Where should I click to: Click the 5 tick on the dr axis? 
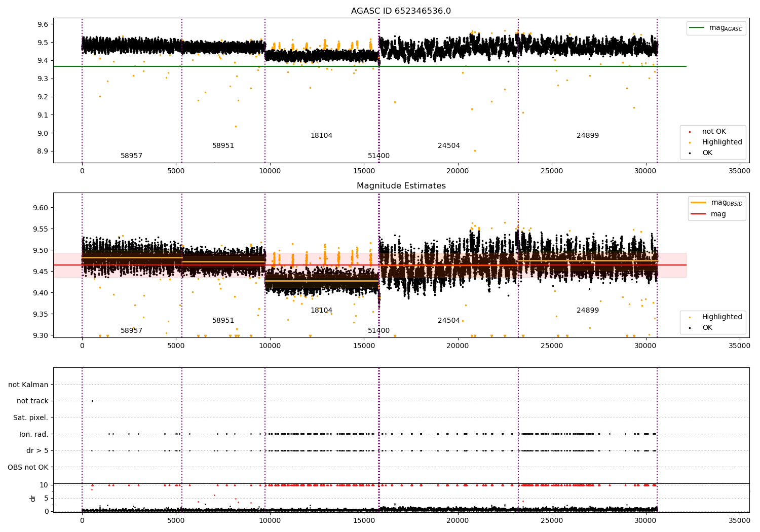pos(46,499)
